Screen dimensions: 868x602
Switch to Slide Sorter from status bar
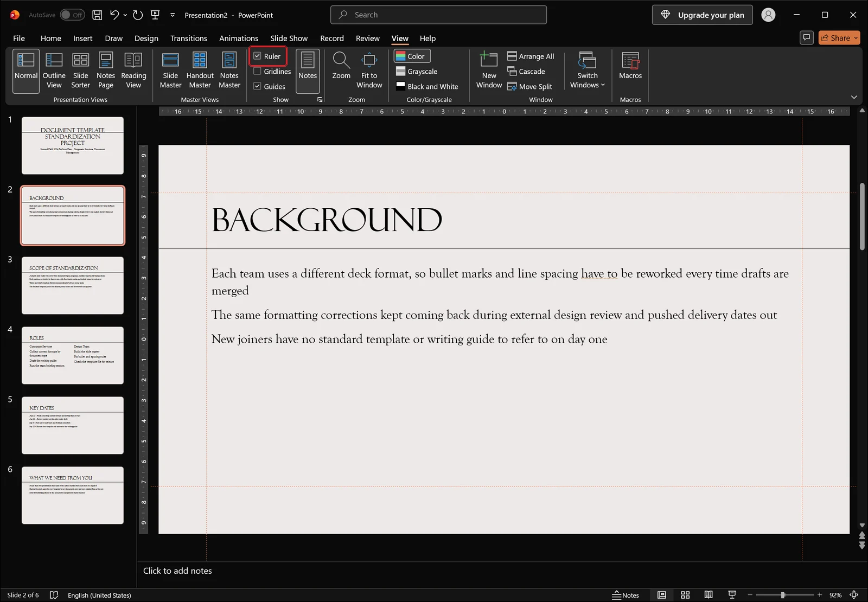pos(685,595)
